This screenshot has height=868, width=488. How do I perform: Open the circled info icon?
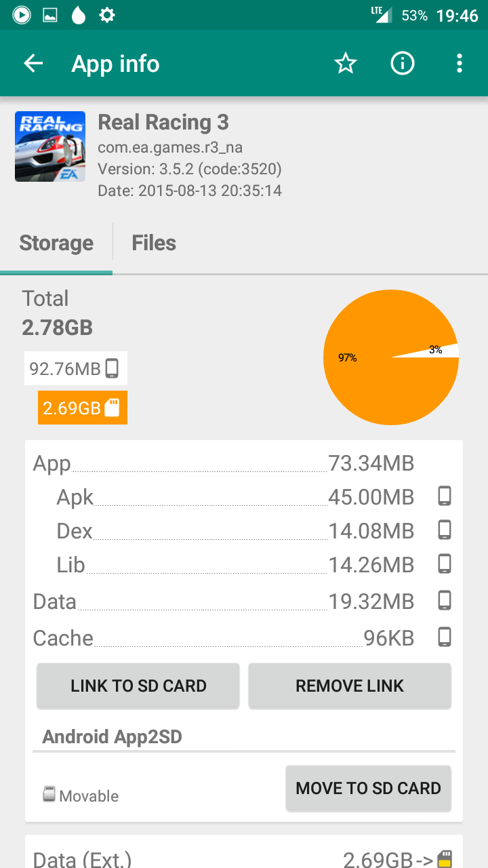pyautogui.click(x=403, y=64)
